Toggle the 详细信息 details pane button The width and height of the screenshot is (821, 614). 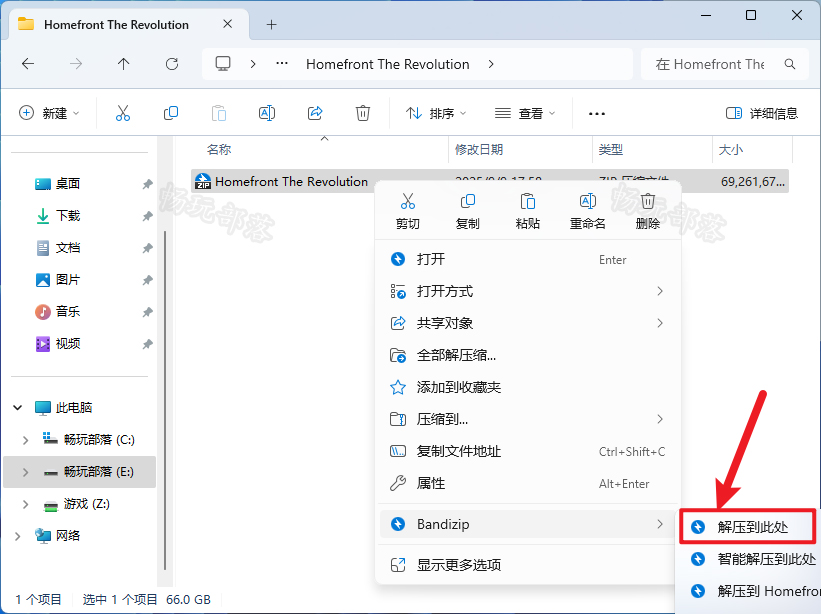(762, 113)
